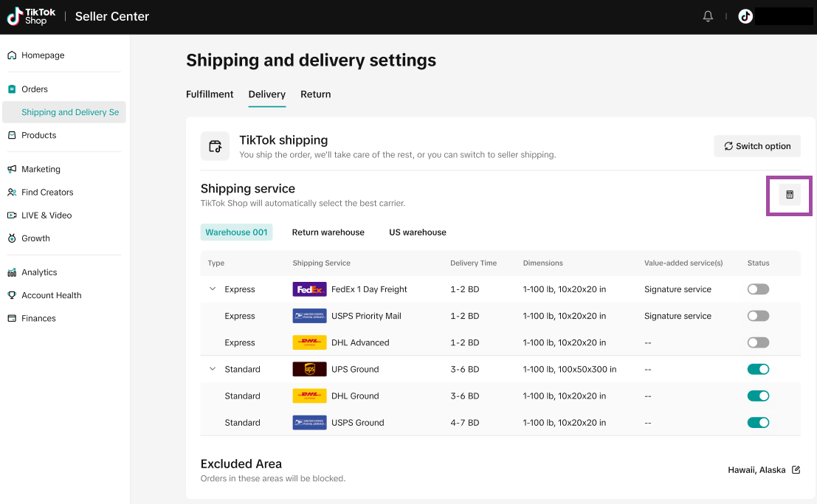Enable the FedEx 1 Day Freight status toggle

tap(758, 289)
